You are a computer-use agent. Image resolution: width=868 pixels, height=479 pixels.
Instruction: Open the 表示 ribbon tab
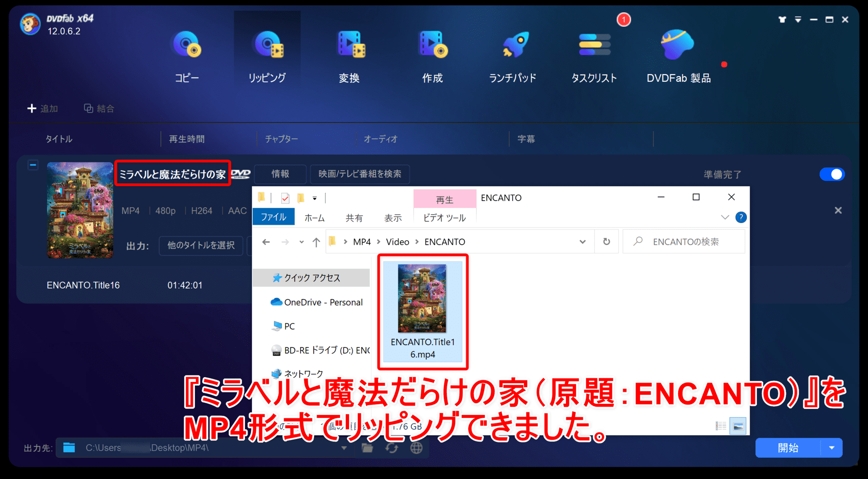click(x=393, y=218)
